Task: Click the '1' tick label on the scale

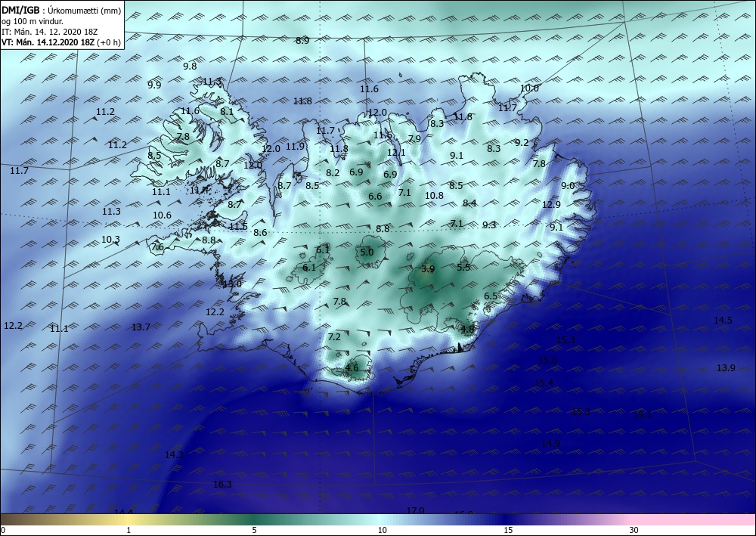Action: [129, 530]
